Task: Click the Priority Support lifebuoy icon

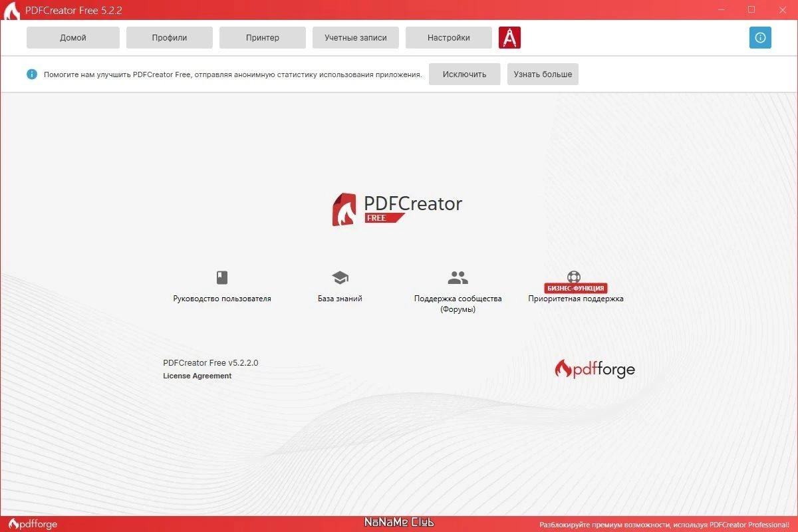Action: click(x=574, y=277)
